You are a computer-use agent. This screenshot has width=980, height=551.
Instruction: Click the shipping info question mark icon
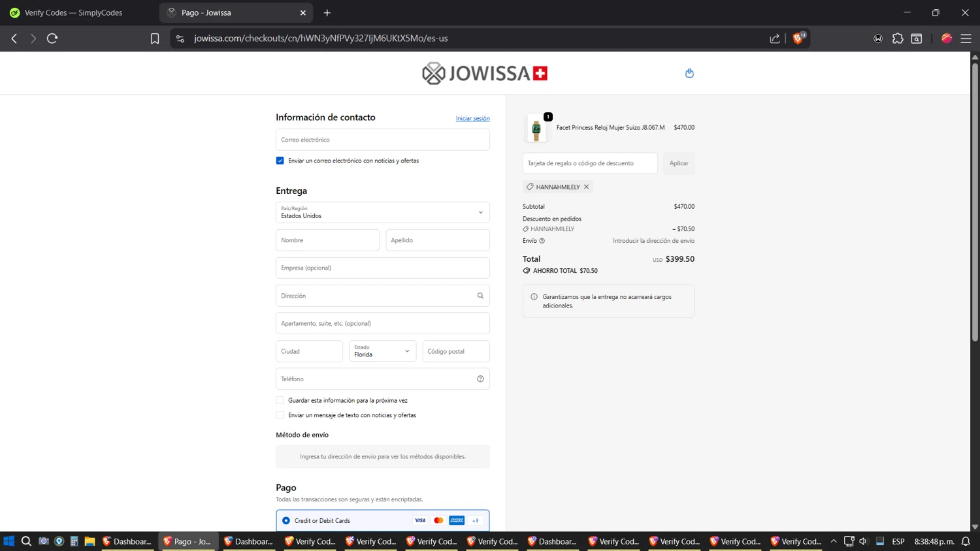point(542,241)
